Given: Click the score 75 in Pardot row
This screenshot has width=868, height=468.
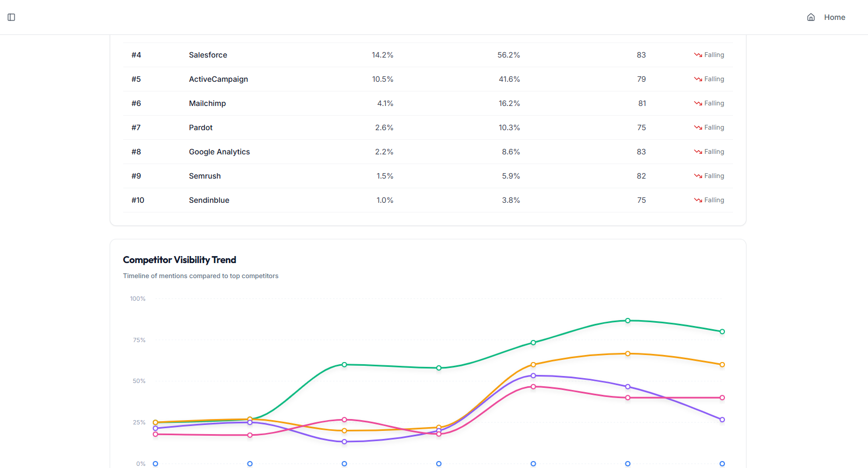Looking at the screenshot, I should click(x=641, y=127).
